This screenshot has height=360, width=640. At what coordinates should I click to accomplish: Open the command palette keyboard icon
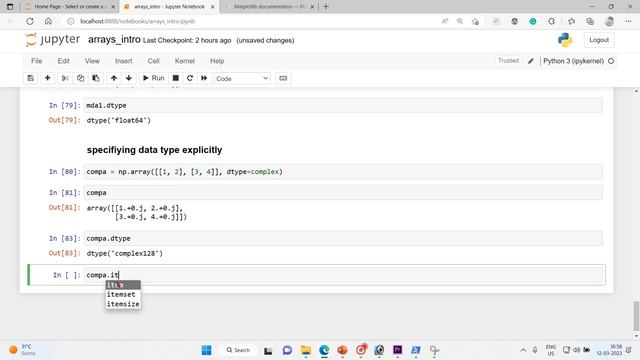[283, 78]
